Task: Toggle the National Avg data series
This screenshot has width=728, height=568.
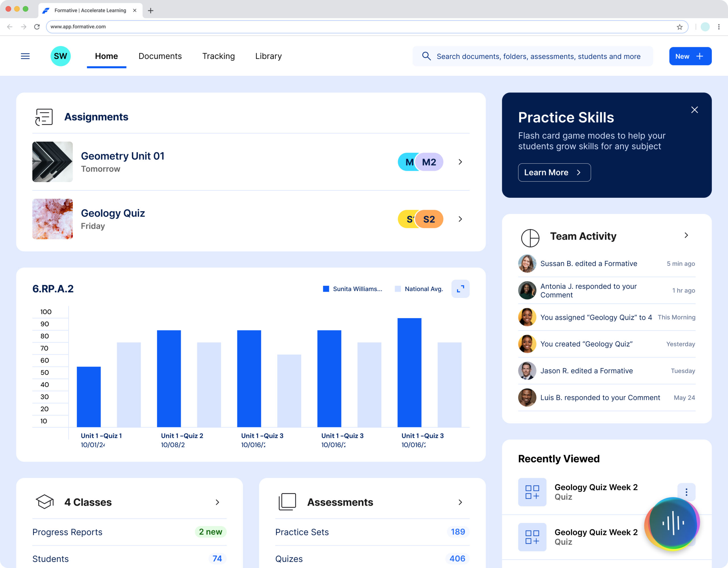Action: (x=418, y=289)
